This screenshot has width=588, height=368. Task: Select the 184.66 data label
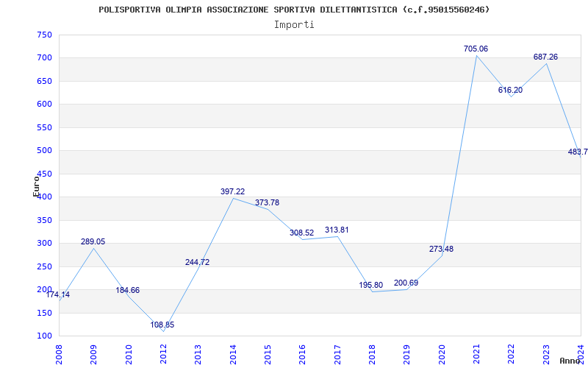pyautogui.click(x=127, y=290)
